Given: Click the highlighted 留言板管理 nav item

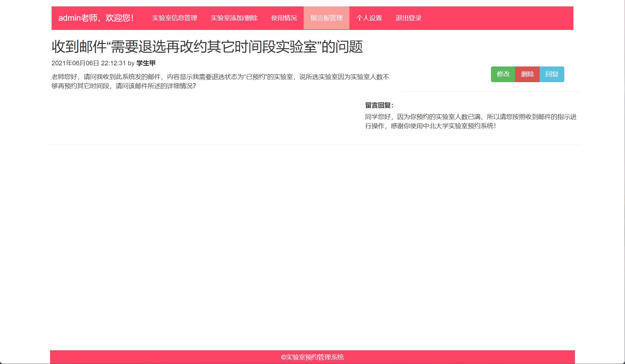Looking at the screenshot, I should 326,18.
